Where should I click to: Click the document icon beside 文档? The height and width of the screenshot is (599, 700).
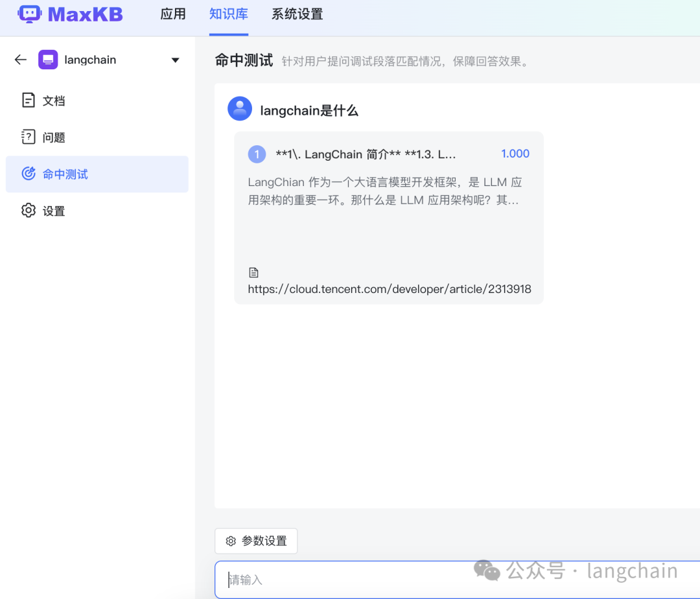pyautogui.click(x=28, y=100)
